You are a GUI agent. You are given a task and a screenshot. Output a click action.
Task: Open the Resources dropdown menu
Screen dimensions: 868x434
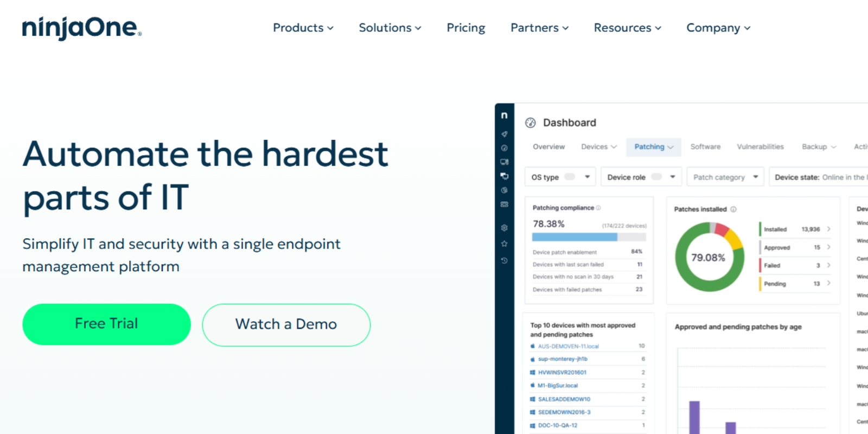click(x=628, y=28)
